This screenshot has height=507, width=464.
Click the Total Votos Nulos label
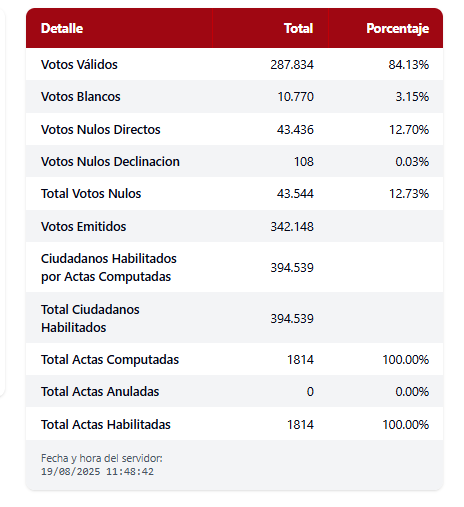coord(91,194)
